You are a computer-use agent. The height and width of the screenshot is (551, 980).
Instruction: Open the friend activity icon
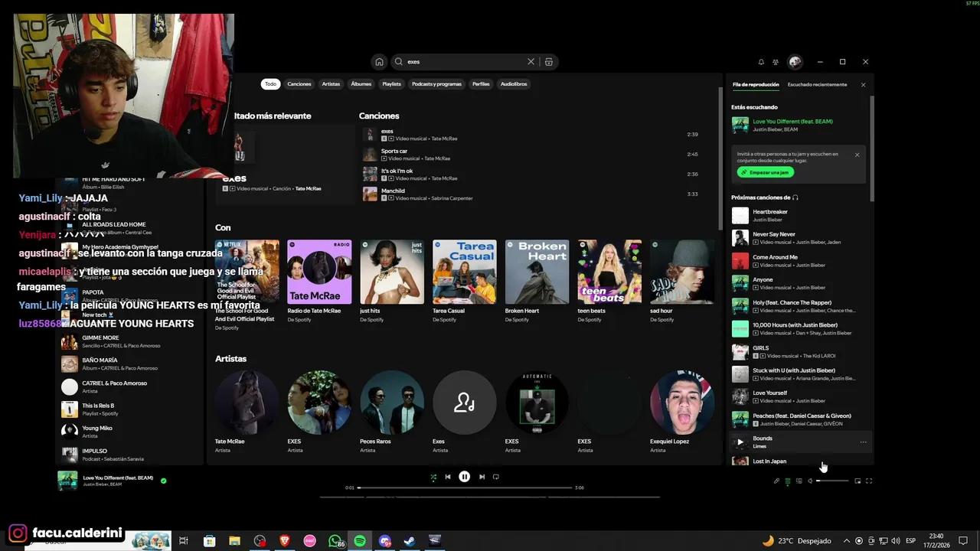point(776,62)
